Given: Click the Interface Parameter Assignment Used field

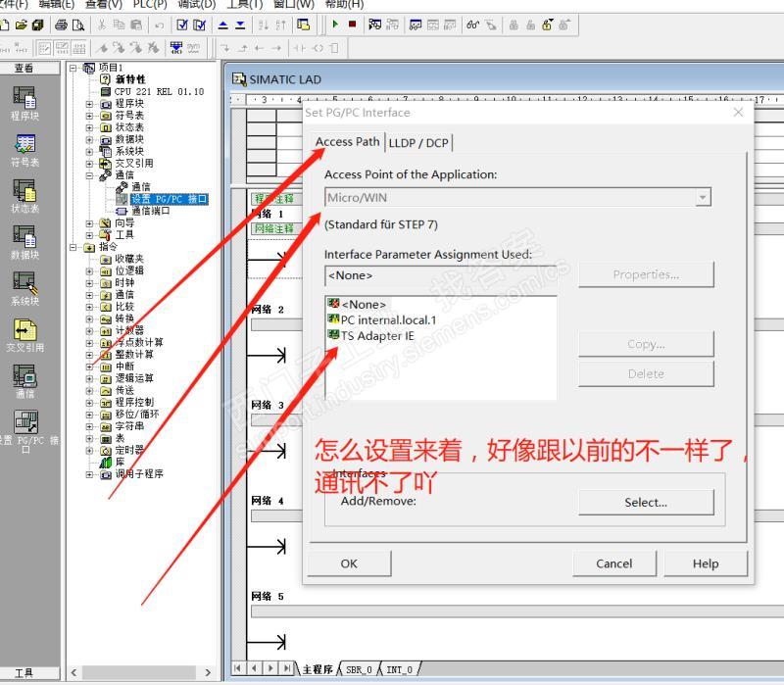Looking at the screenshot, I should tap(440, 275).
